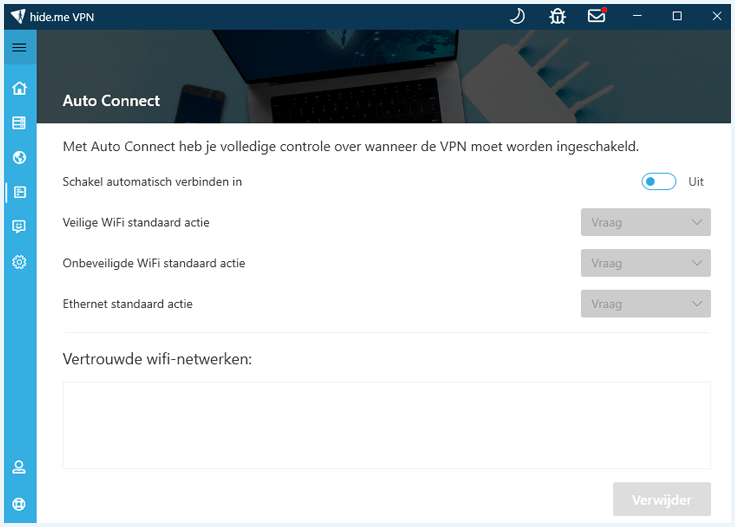The width and height of the screenshot is (735, 527).
Task: Open Veilige WiFi standaard actie dropdown
Action: [645, 222]
